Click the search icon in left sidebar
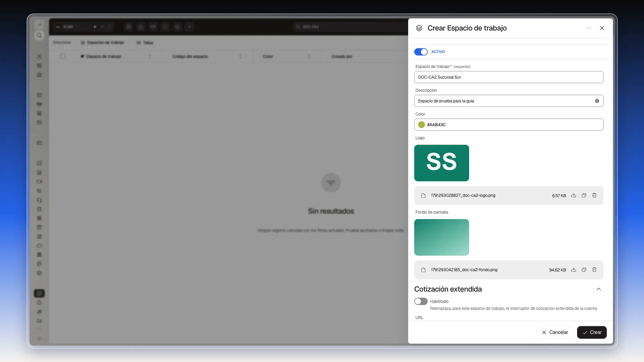The image size is (644, 362). point(39,36)
